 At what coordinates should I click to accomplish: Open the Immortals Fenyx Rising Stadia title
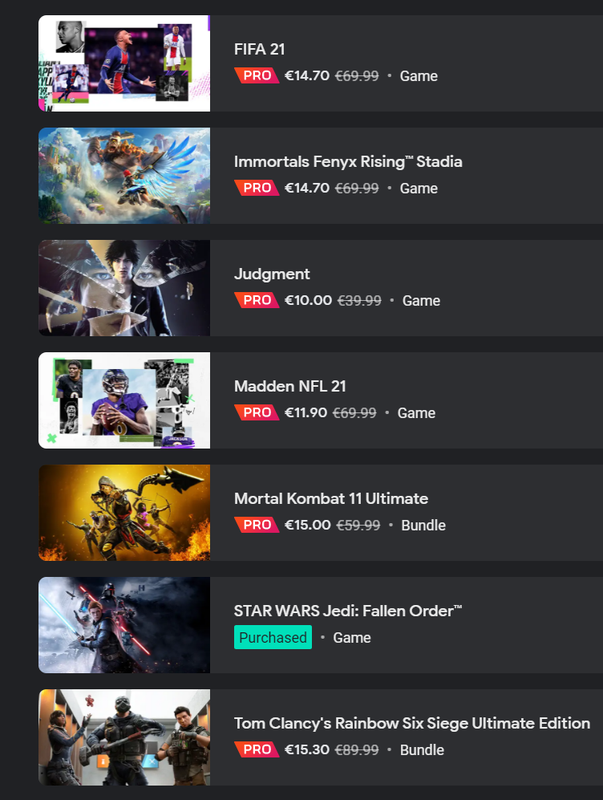coord(348,162)
